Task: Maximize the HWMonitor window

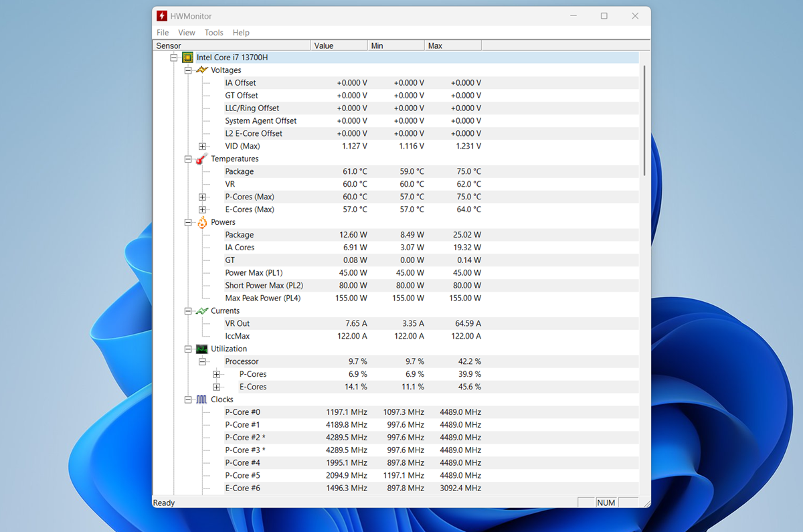Action: tap(604, 16)
